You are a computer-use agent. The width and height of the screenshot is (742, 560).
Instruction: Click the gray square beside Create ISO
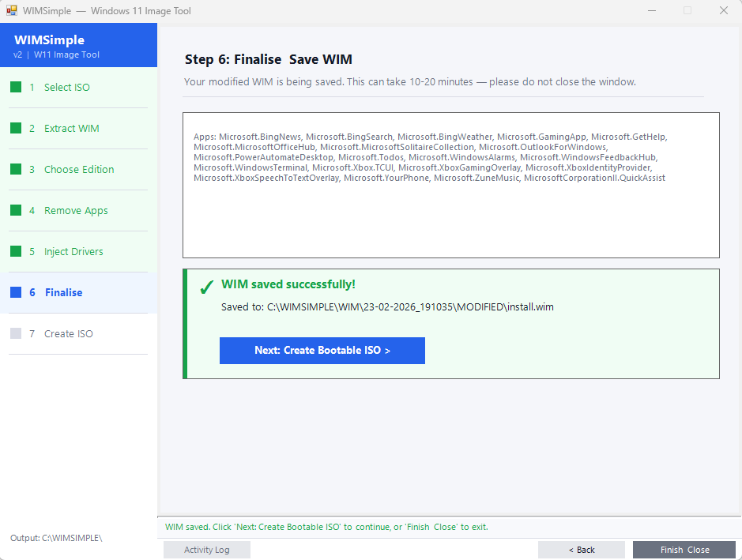tap(16, 334)
